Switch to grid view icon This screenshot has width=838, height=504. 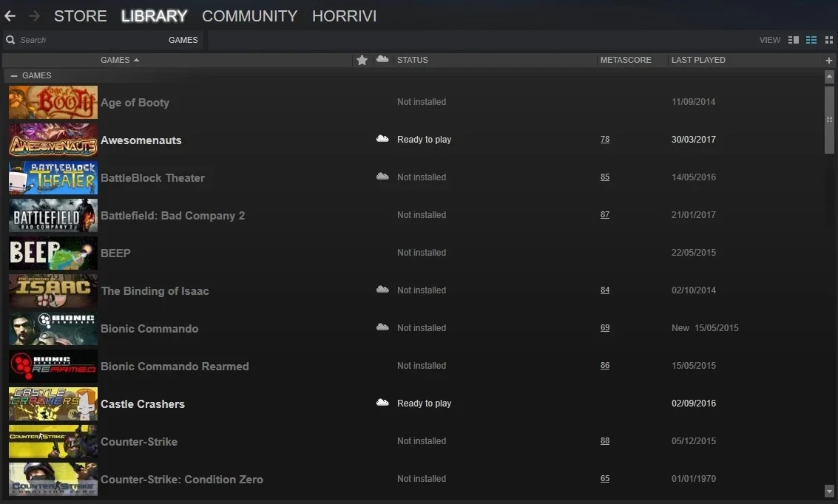829,40
